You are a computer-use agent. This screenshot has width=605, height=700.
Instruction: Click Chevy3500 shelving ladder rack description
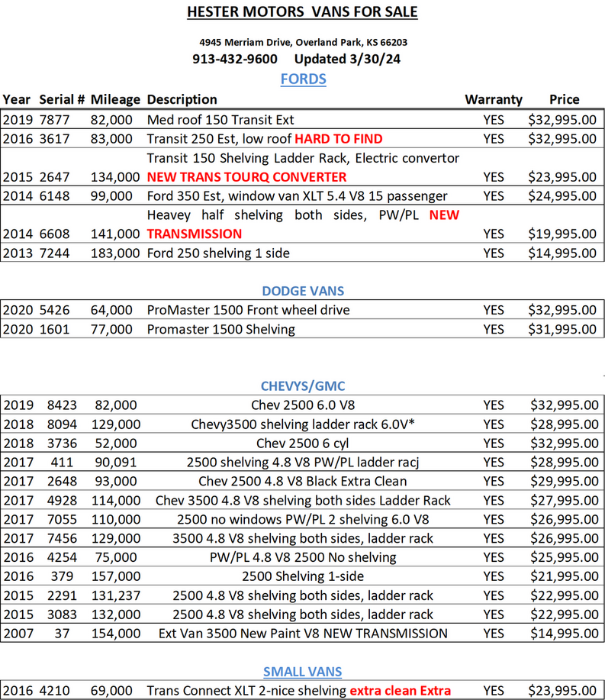point(303,424)
